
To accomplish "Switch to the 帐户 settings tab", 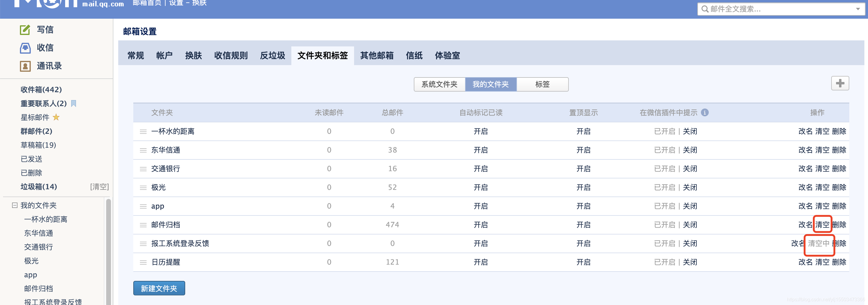I will [x=164, y=55].
